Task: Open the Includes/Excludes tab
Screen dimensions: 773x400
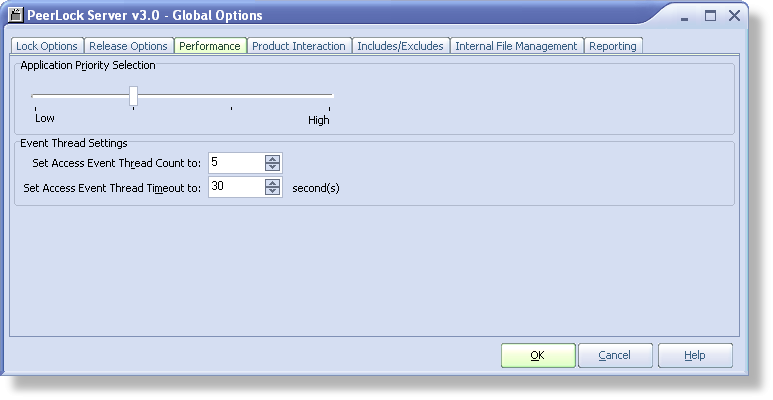Action: click(x=401, y=46)
